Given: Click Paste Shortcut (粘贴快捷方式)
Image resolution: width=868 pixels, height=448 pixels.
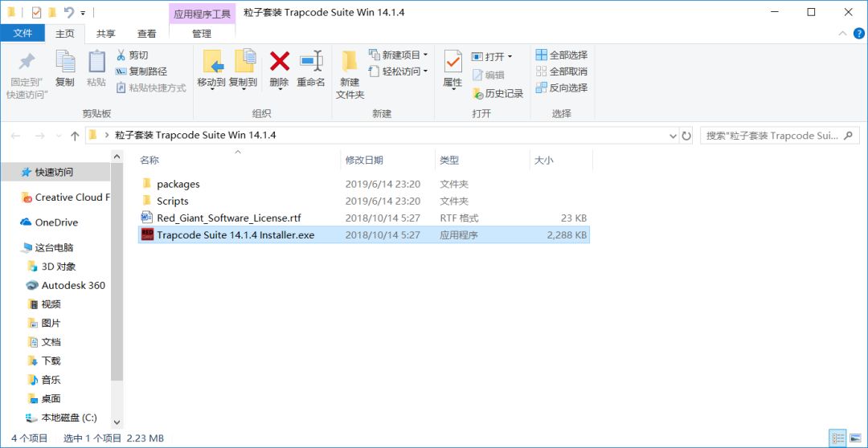Looking at the screenshot, I should click(x=150, y=88).
